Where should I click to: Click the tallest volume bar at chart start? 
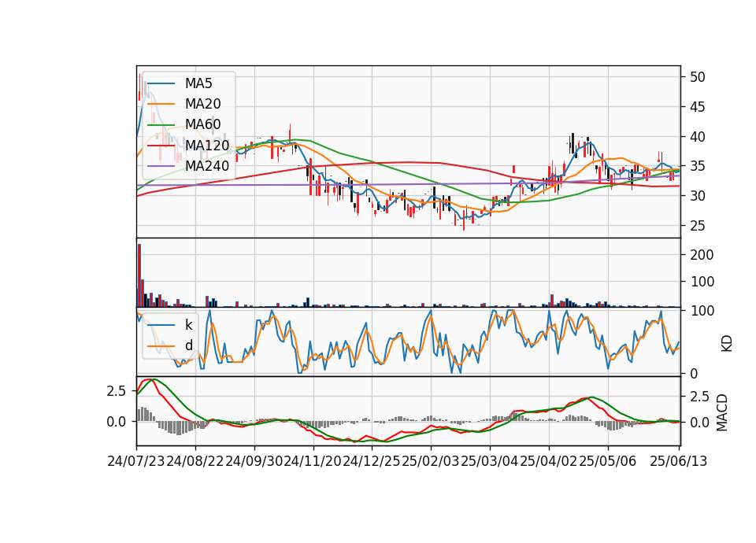point(139,275)
